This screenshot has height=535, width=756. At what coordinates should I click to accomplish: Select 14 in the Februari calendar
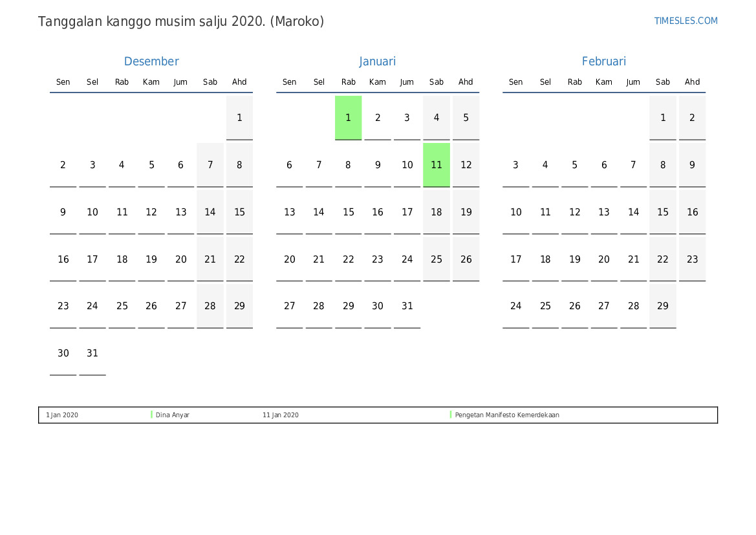tap(634, 212)
